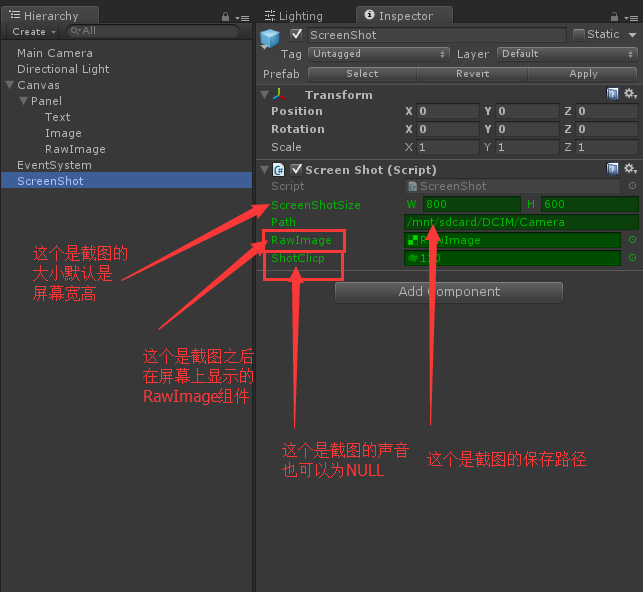The height and width of the screenshot is (592, 643).
Task: Open Transform component gear settings menu
Action: coord(630,94)
